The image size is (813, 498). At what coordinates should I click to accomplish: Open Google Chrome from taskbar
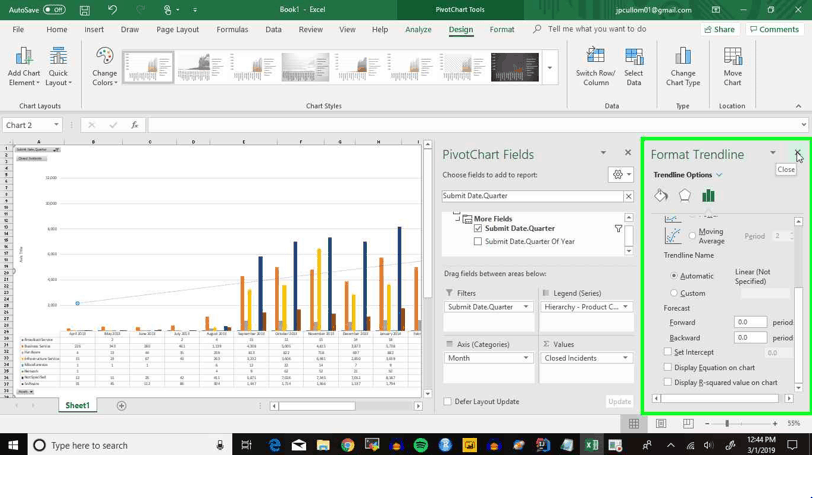(x=347, y=445)
